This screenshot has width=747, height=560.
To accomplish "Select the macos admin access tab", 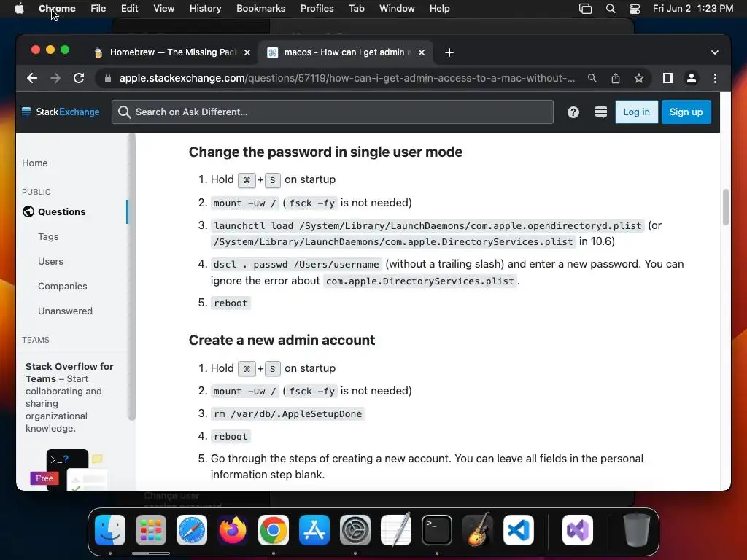I will 345,52.
